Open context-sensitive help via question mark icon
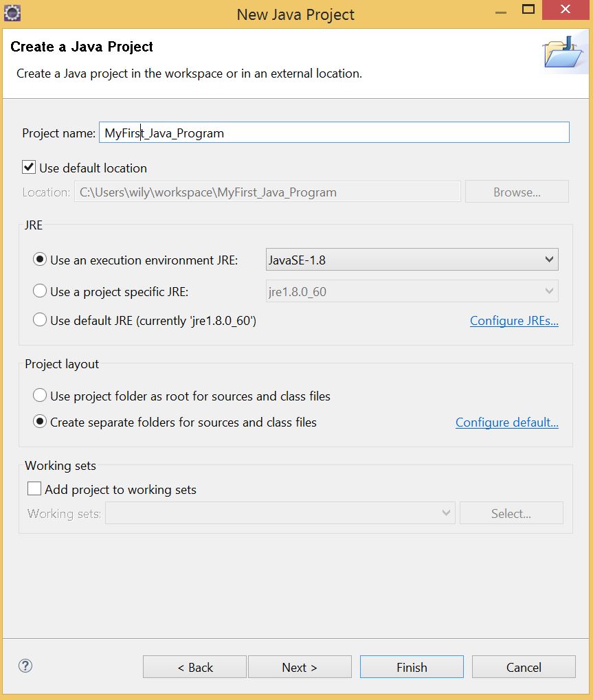The height and width of the screenshot is (700, 593). (x=25, y=666)
